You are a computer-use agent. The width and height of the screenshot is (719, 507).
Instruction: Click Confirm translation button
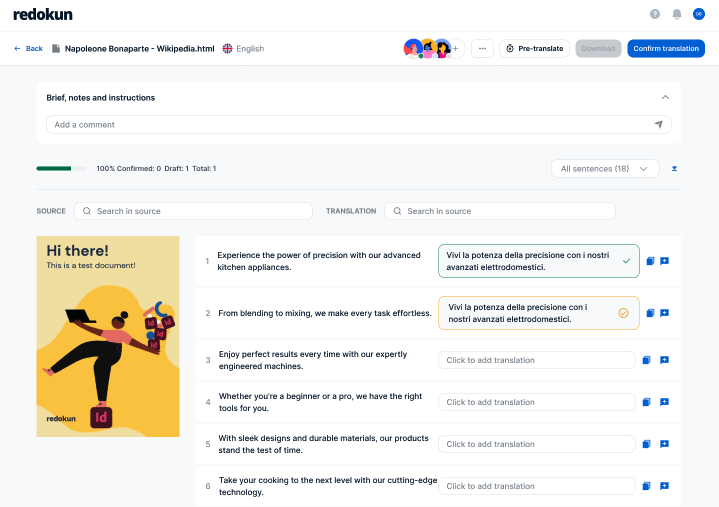pyautogui.click(x=666, y=49)
